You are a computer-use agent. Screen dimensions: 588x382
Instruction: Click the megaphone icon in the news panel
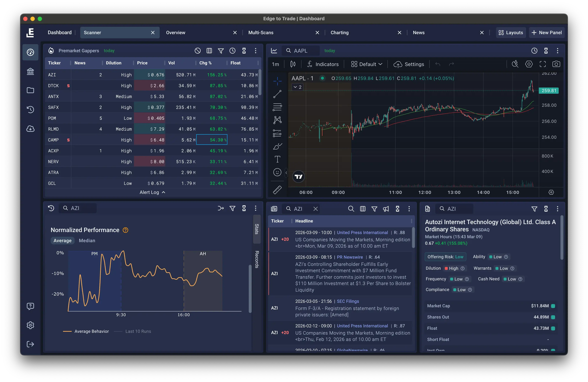pos(386,209)
